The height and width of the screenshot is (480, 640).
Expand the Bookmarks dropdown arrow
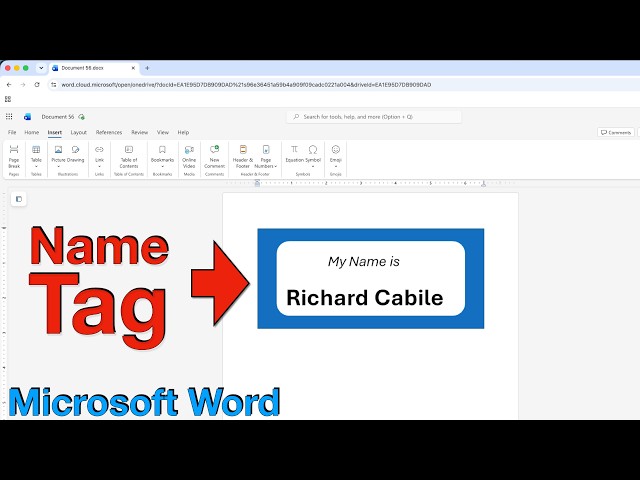162,167
